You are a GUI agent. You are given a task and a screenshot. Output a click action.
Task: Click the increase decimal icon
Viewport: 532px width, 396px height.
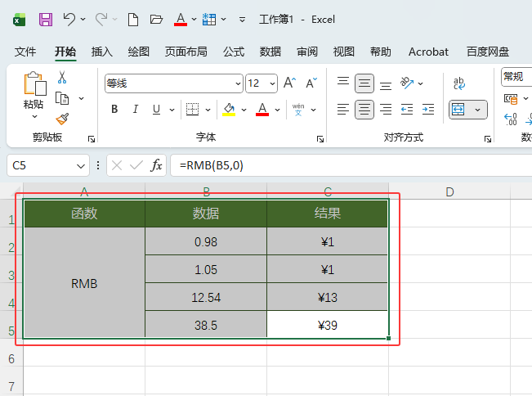pos(510,119)
